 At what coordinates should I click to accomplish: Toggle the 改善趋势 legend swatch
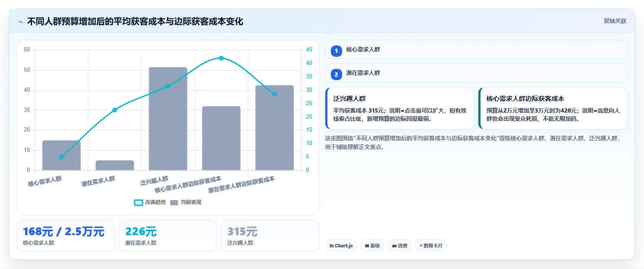coord(138,202)
